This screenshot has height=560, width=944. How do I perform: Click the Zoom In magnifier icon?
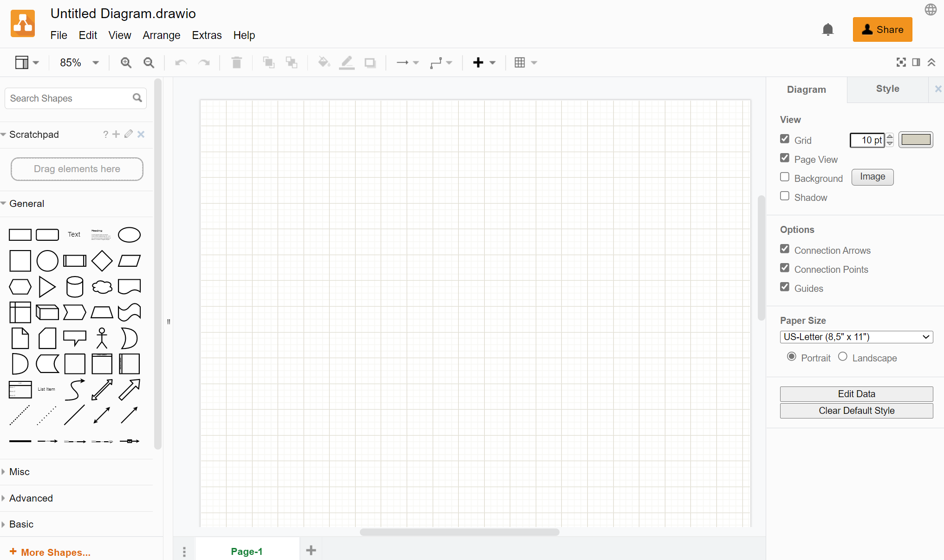(x=126, y=63)
